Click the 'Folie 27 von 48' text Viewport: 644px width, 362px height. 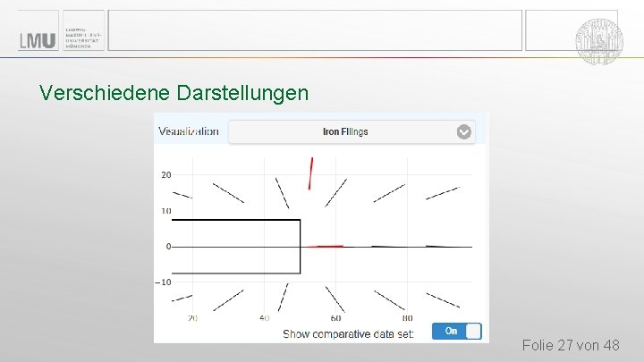coord(571,345)
